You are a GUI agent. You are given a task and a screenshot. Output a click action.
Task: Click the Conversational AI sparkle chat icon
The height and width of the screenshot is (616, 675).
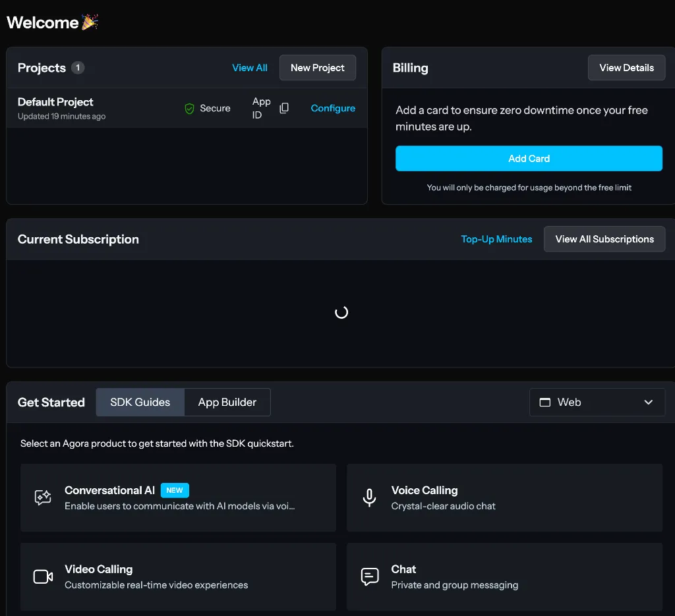pos(43,497)
